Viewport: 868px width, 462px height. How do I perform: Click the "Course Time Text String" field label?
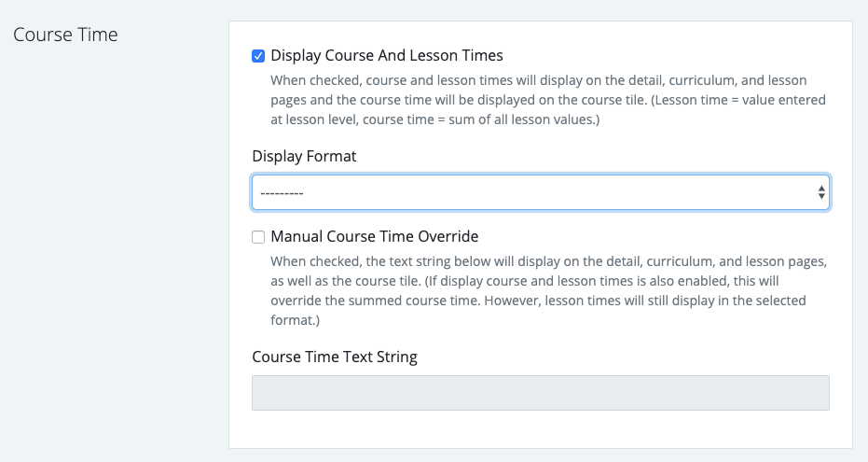pos(335,357)
